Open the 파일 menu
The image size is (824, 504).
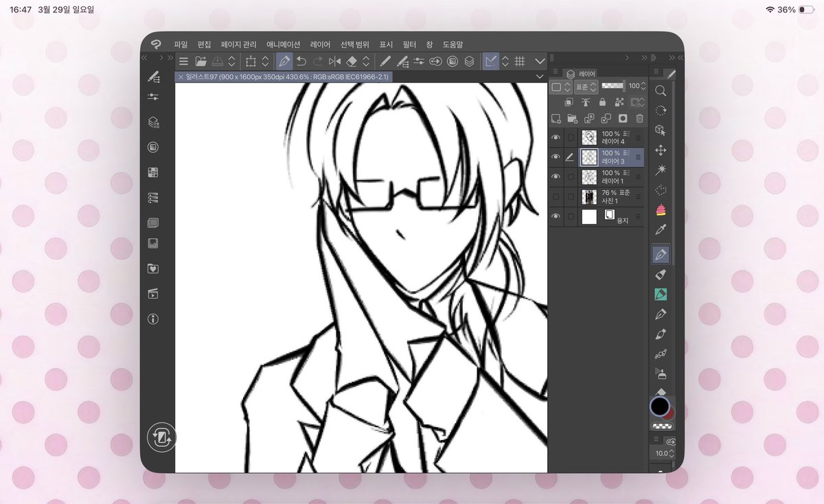181,44
